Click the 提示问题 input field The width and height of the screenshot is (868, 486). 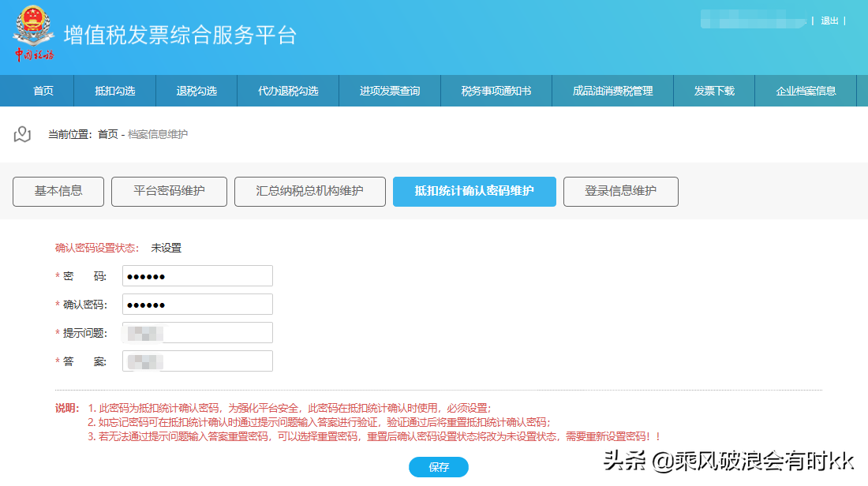tap(197, 332)
